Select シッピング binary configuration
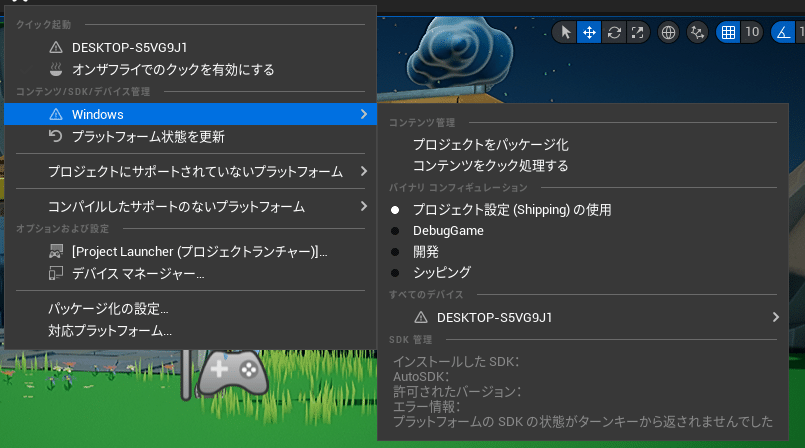Viewport: 805px width, 448px height. tap(583, 272)
